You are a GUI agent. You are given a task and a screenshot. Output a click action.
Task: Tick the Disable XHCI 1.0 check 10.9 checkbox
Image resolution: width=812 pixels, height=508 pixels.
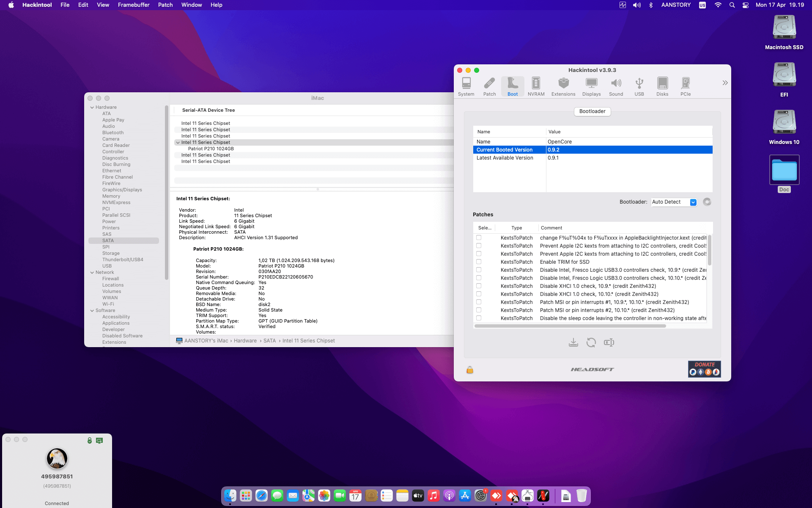(x=479, y=286)
